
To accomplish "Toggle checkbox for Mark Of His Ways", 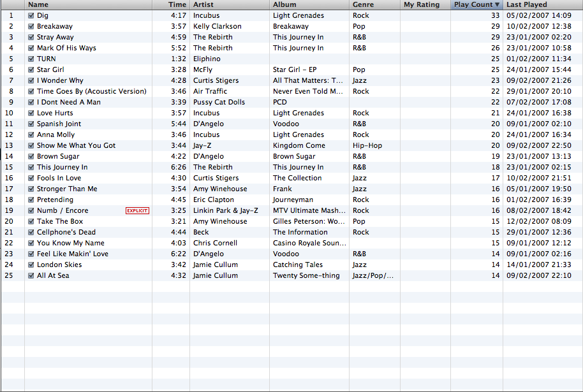I will [31, 48].
